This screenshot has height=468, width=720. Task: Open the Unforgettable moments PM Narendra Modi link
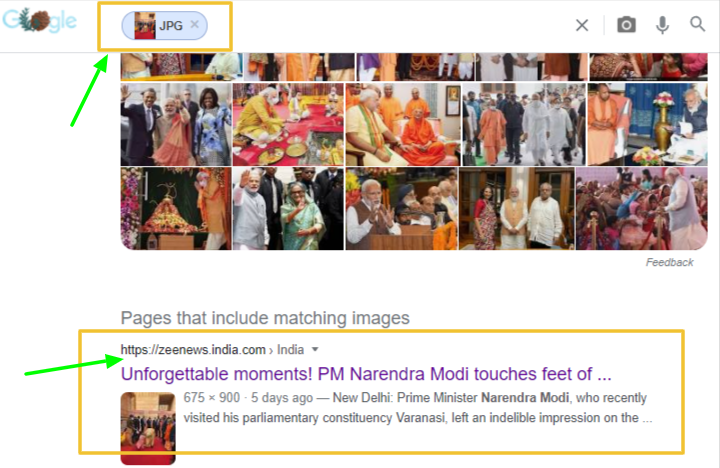[x=366, y=374]
